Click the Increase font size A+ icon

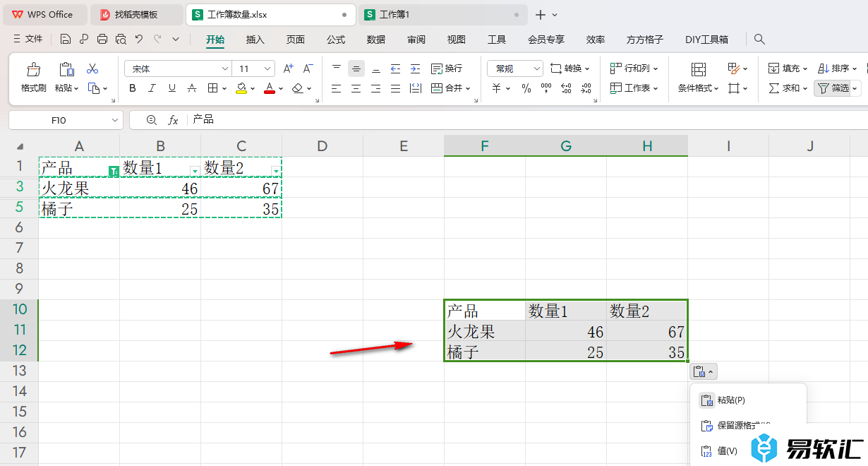[288, 68]
